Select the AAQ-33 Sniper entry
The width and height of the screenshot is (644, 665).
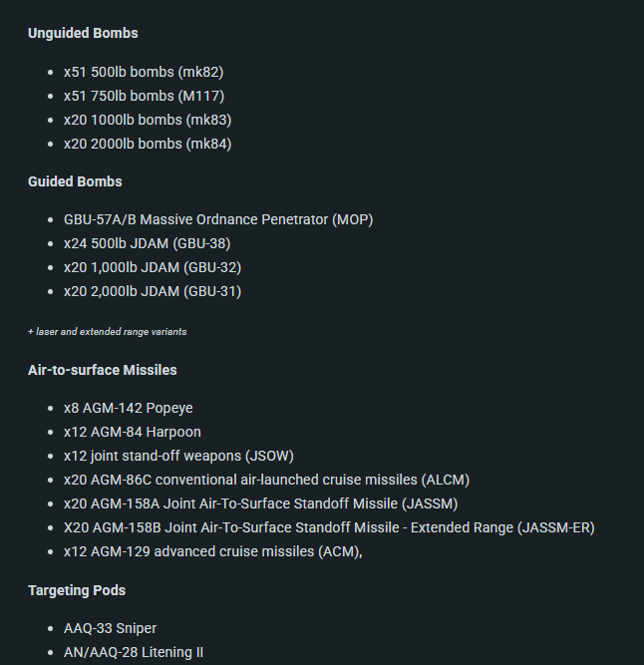point(110,628)
